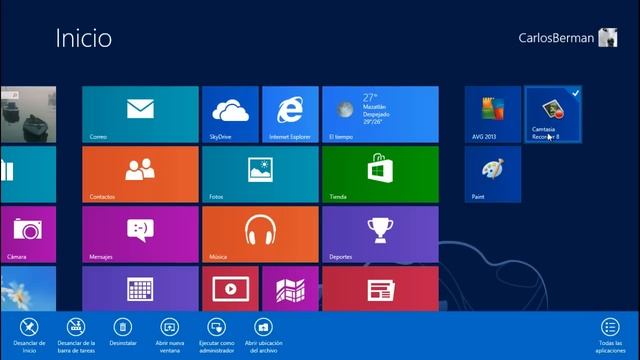Viewport: 640px width, 360px height.
Task: Open the Correo mail tile
Action: coord(140,114)
